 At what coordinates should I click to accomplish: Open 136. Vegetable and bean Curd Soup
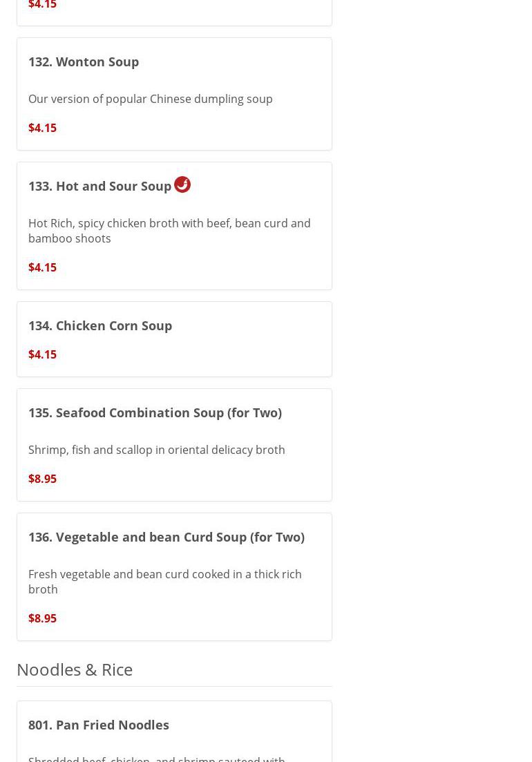167,537
